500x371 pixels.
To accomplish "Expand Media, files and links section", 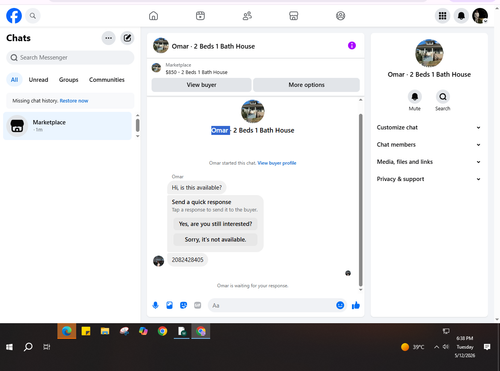I will (429, 162).
